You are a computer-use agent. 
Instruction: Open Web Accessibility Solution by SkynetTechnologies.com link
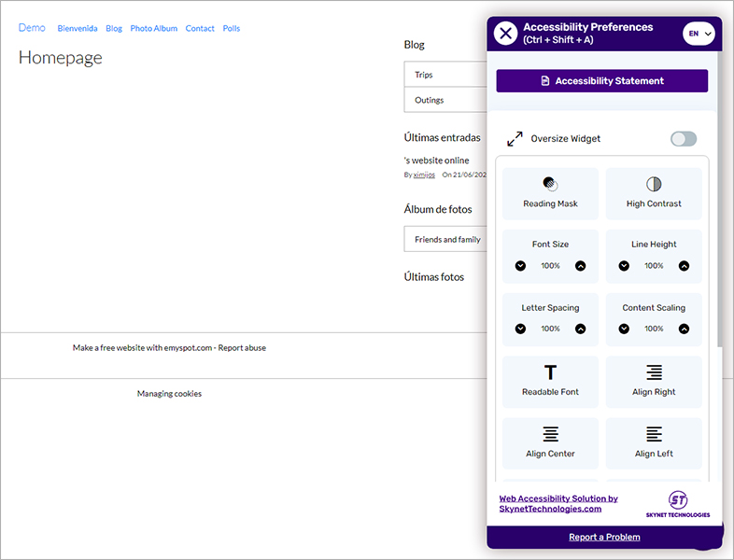point(558,504)
